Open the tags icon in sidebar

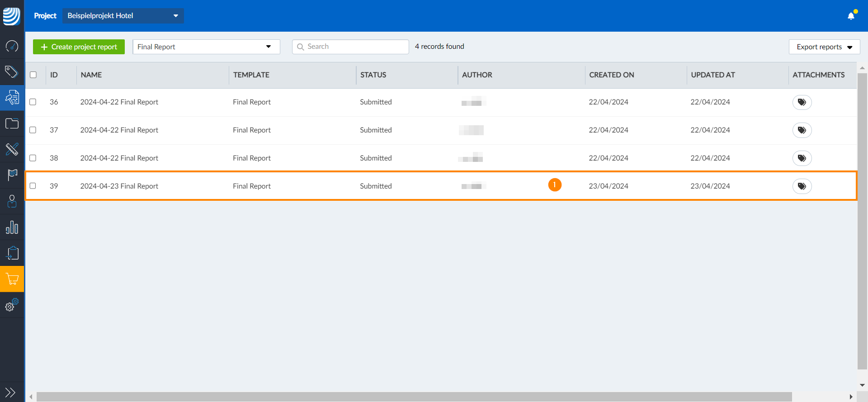[12, 72]
